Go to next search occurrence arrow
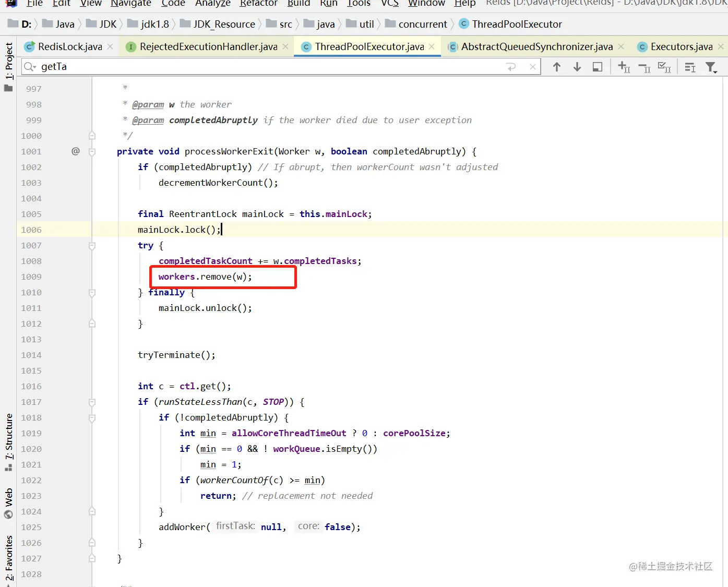The image size is (728, 587). [x=577, y=67]
